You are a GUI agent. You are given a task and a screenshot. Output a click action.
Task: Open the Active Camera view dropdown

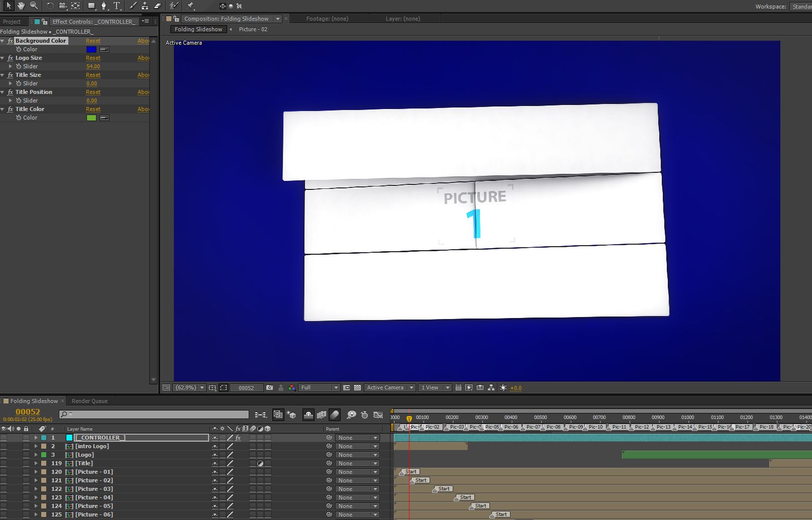coord(389,387)
